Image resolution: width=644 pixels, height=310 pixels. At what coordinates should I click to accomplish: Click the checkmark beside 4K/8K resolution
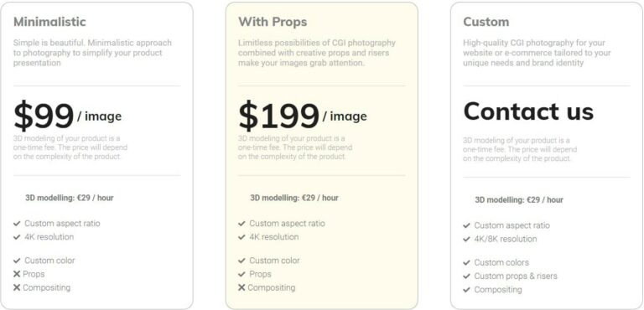466,239
